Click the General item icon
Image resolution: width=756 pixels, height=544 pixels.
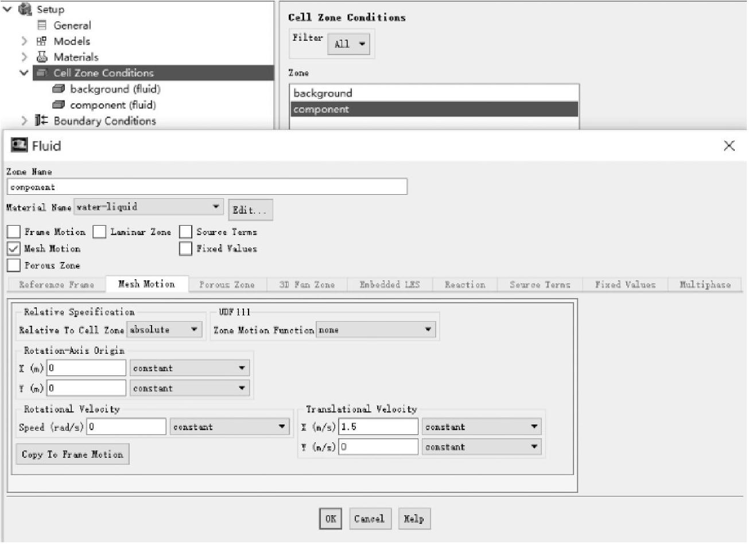(41, 25)
